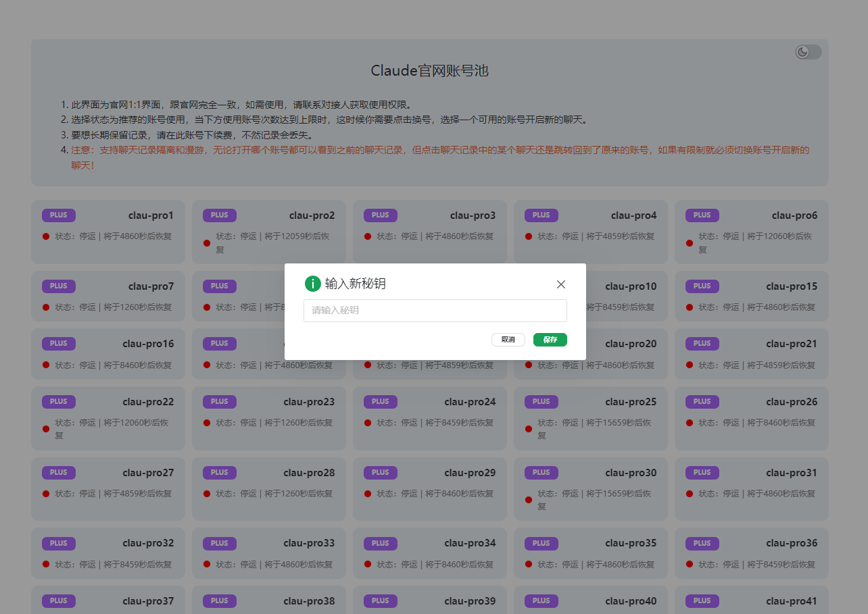The height and width of the screenshot is (614, 868).
Task: Click instruction line starting 此界面为官网1:1界面
Action: (241, 105)
